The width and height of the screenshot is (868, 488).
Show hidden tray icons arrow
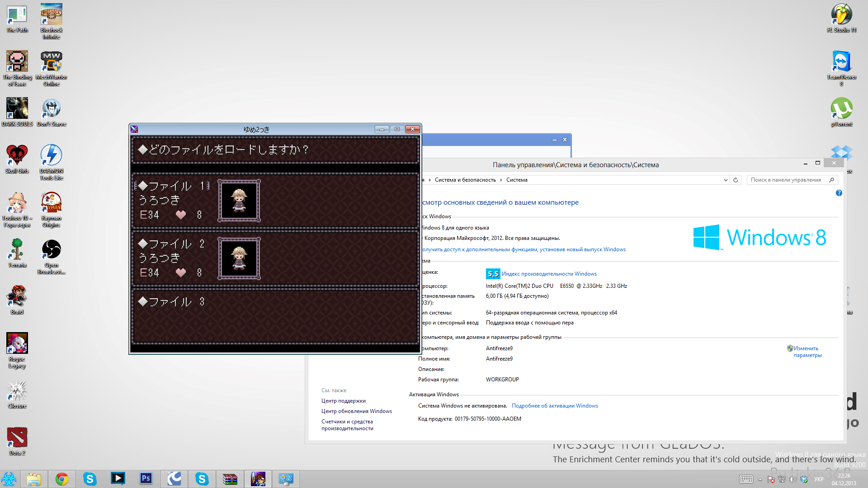click(x=760, y=479)
